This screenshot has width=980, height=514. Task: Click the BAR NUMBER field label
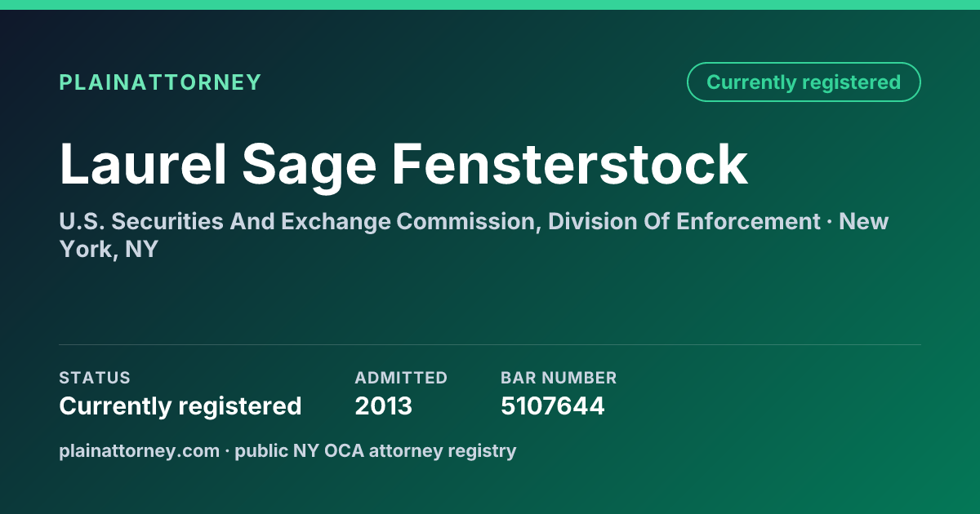click(x=559, y=378)
